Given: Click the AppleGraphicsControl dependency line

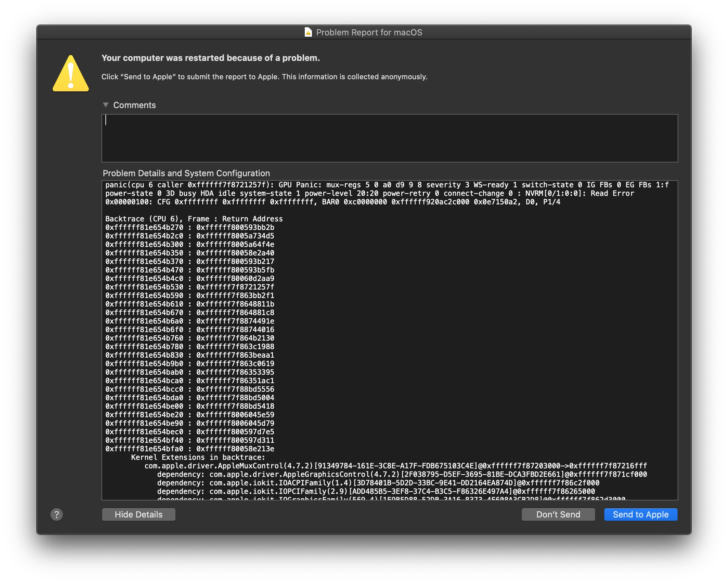Looking at the screenshot, I should 402,474.
